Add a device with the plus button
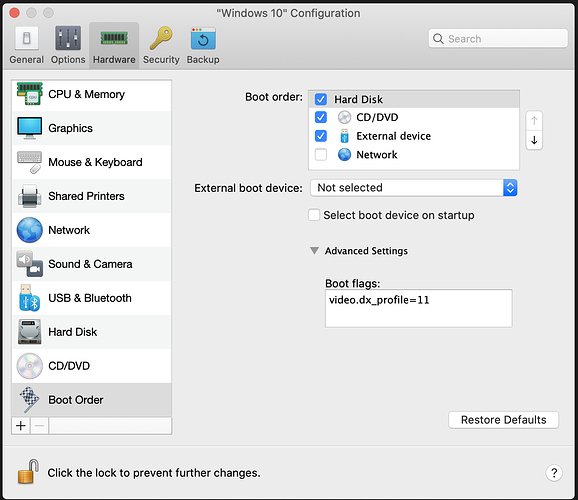 coord(21,426)
